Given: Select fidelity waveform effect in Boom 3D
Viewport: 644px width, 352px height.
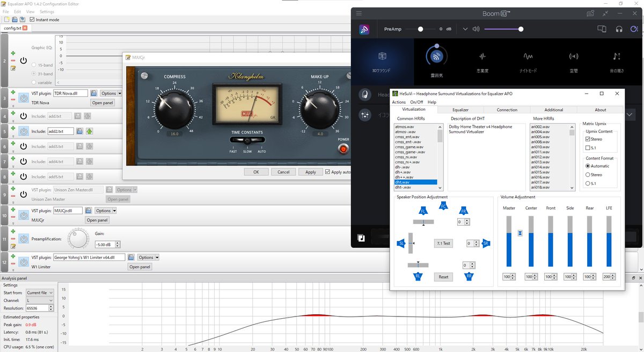Looking at the screenshot, I should (x=482, y=56).
